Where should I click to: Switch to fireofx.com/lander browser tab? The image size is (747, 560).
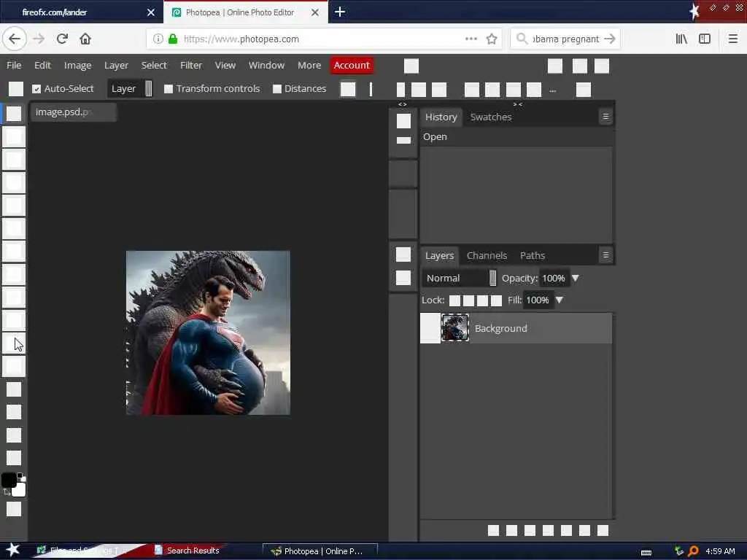(x=81, y=12)
